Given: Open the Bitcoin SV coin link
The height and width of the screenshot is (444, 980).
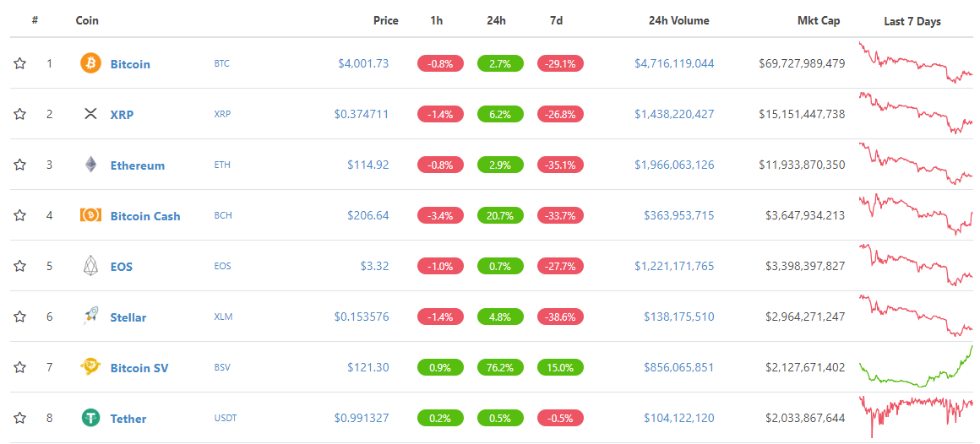Looking at the screenshot, I should 139,368.
